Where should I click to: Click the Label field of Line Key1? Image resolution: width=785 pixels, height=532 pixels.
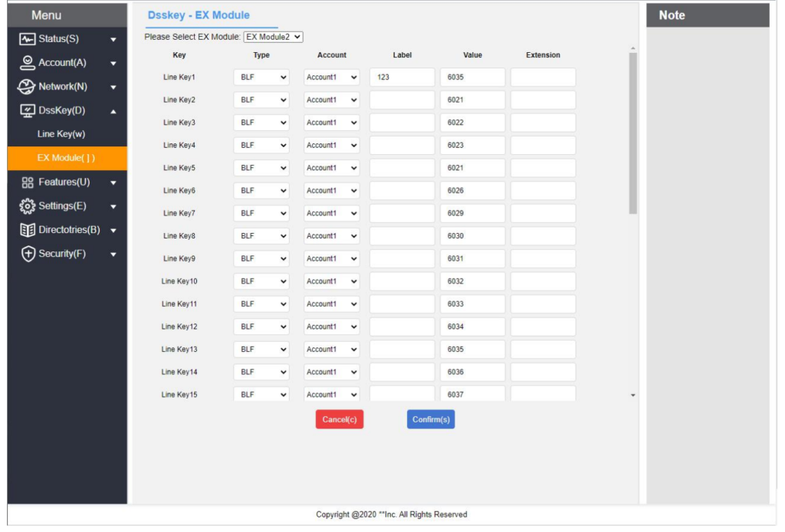pyautogui.click(x=402, y=77)
